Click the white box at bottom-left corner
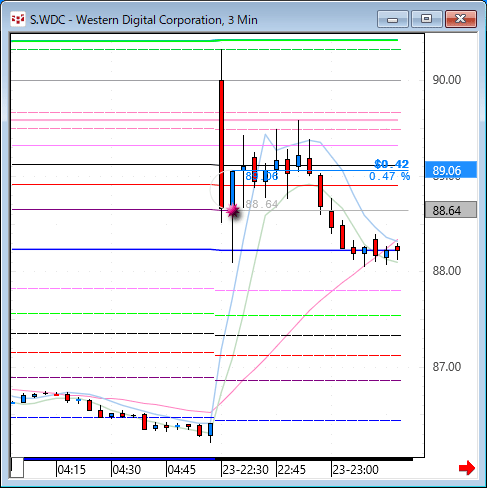 point(17,468)
